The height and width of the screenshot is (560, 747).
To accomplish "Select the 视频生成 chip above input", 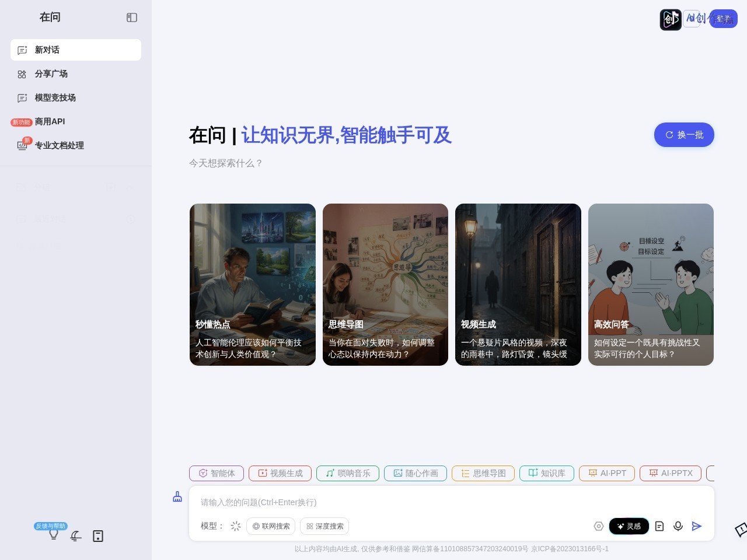I will tap(280, 473).
